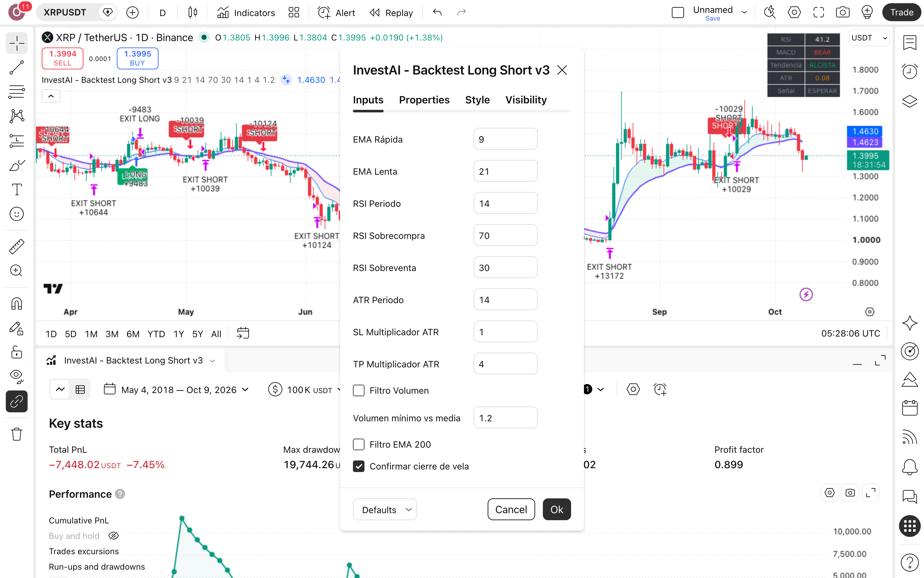Toggle lock all drawings tool

[16, 352]
